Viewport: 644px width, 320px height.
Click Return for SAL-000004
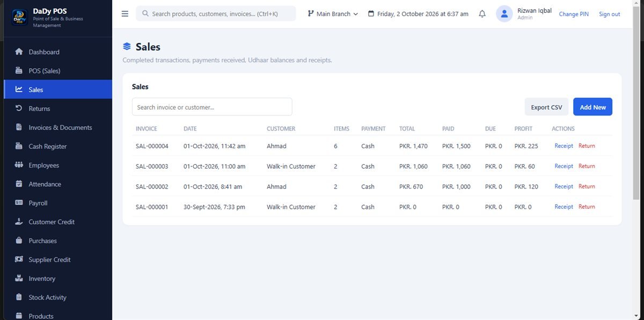pyautogui.click(x=587, y=146)
